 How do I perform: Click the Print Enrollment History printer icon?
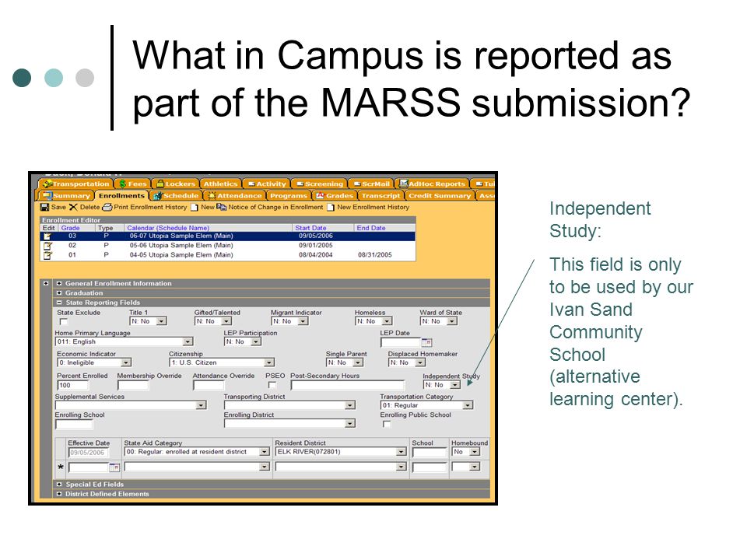click(107, 207)
